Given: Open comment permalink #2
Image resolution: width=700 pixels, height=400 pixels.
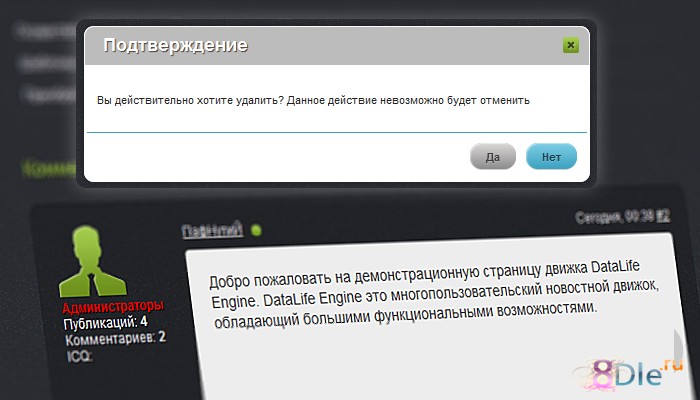Looking at the screenshot, I should (x=664, y=216).
